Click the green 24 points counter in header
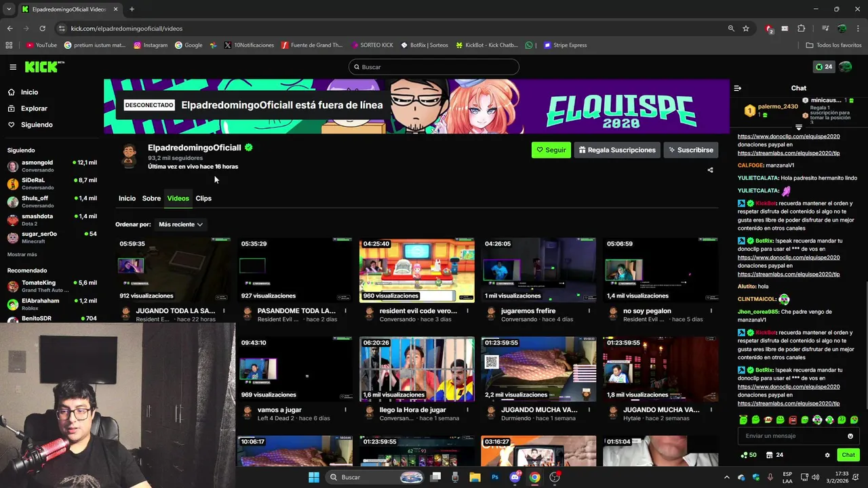868x488 pixels. click(x=824, y=67)
